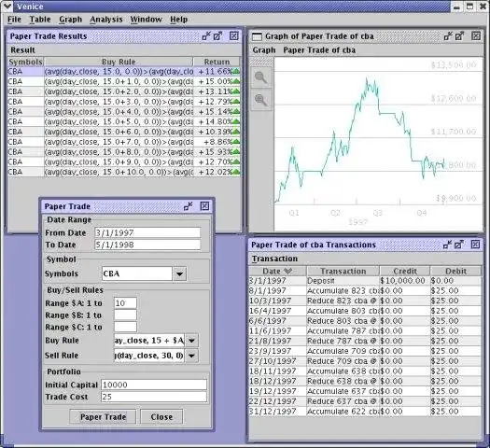Viewport: 490px width, 448px height.
Task: Open the File menu
Action: [x=14, y=20]
